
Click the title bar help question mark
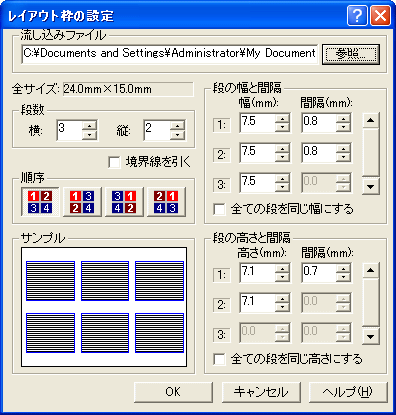point(357,15)
